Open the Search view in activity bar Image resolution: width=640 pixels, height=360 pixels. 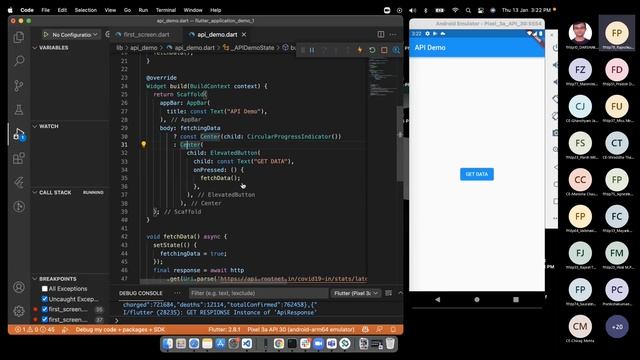point(19,61)
